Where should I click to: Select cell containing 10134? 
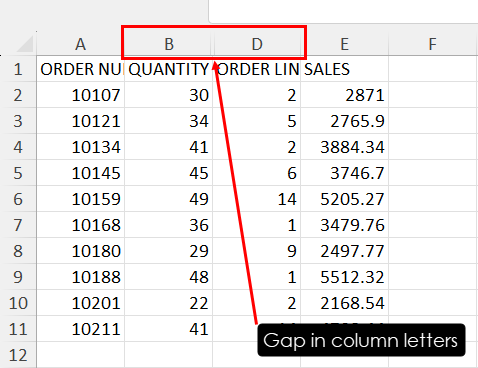[80, 147]
